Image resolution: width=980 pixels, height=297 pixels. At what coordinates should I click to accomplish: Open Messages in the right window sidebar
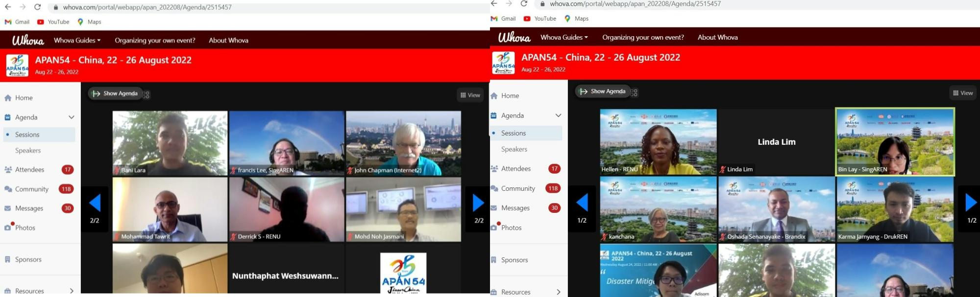click(x=515, y=208)
